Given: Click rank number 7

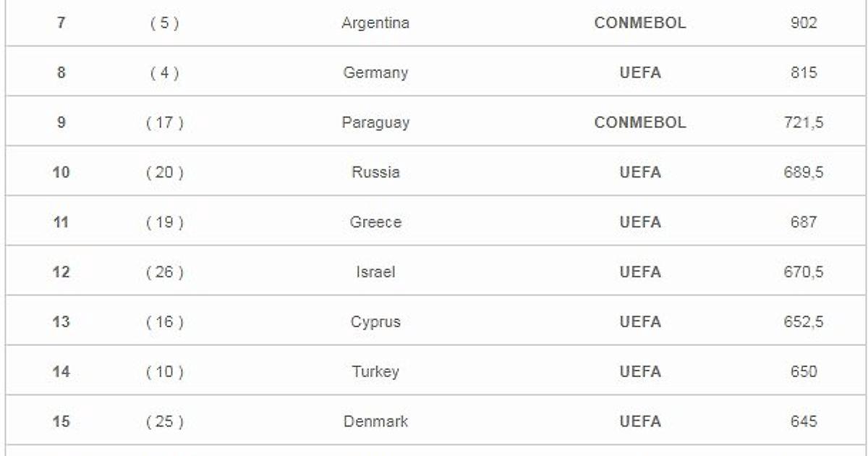Looking at the screenshot, I should coord(61,23).
